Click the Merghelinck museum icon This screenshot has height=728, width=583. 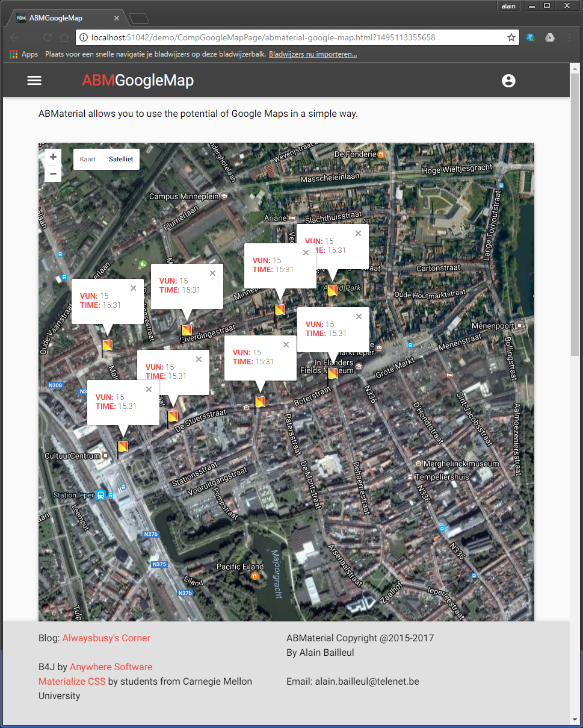click(418, 464)
